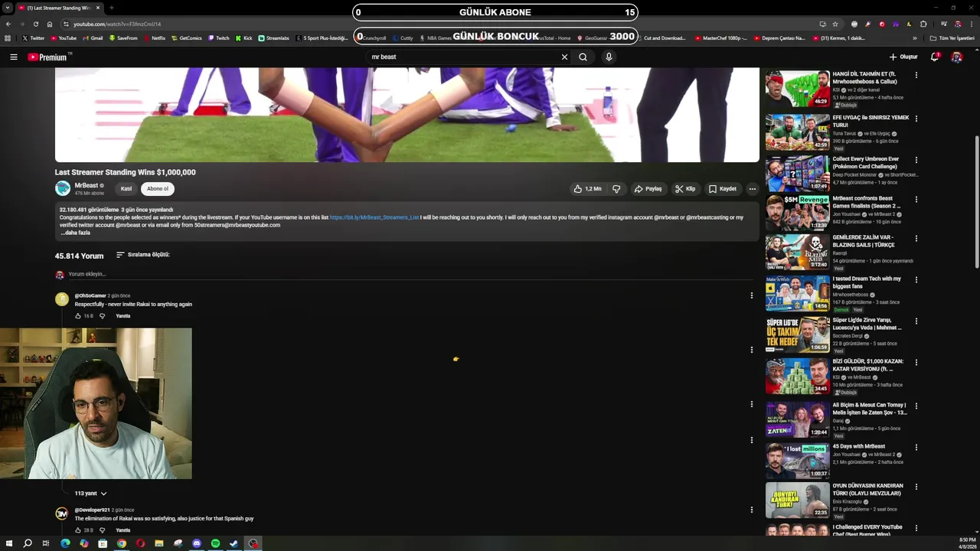Start voice search with microphone icon
980x551 pixels.
point(609,57)
